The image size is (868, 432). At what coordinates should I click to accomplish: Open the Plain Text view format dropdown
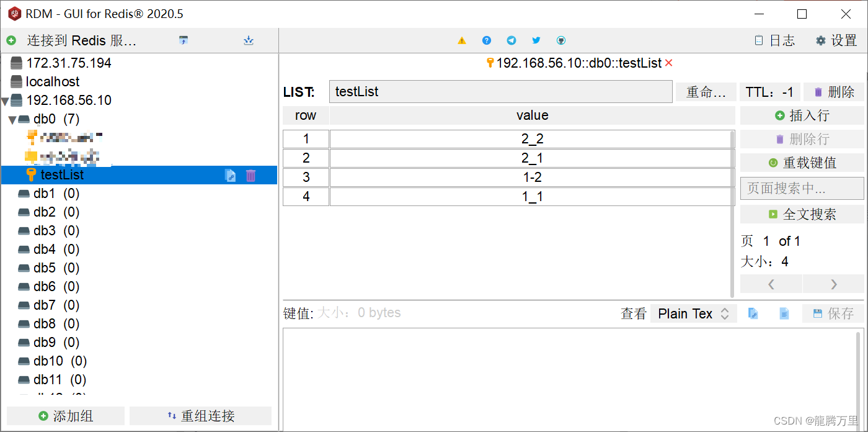pos(693,314)
